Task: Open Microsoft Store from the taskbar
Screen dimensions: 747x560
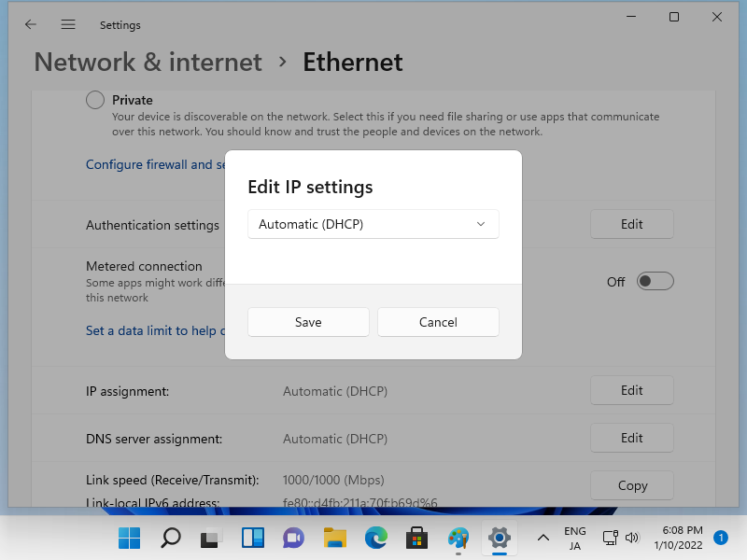Action: click(416, 538)
